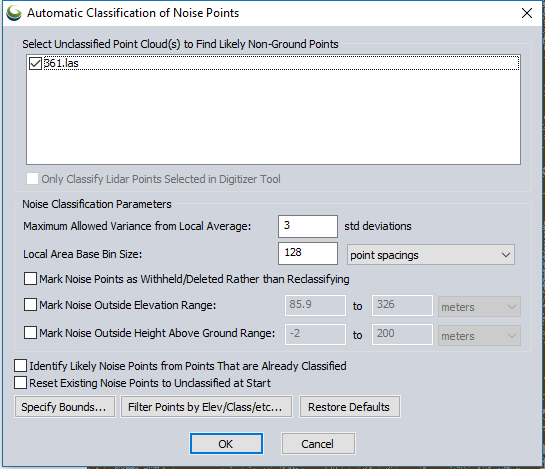Enable Mark Noise Points as Withheld/Deleted
545x469 pixels.
tap(30, 278)
